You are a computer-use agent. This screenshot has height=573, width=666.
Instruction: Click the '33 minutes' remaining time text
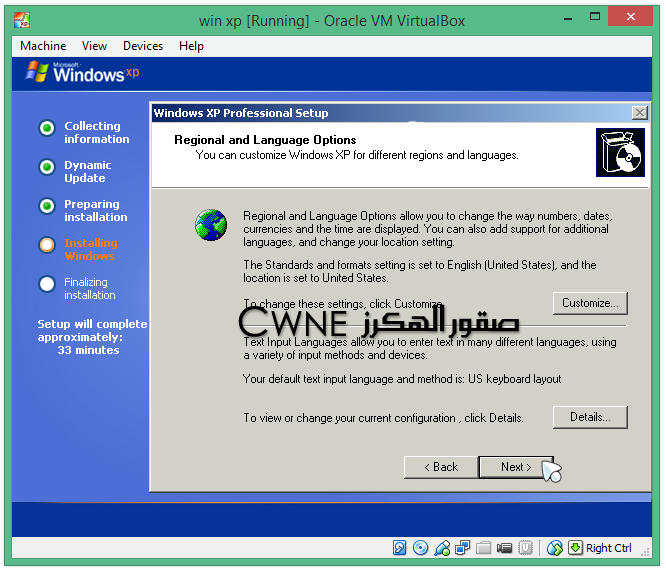[88, 350]
